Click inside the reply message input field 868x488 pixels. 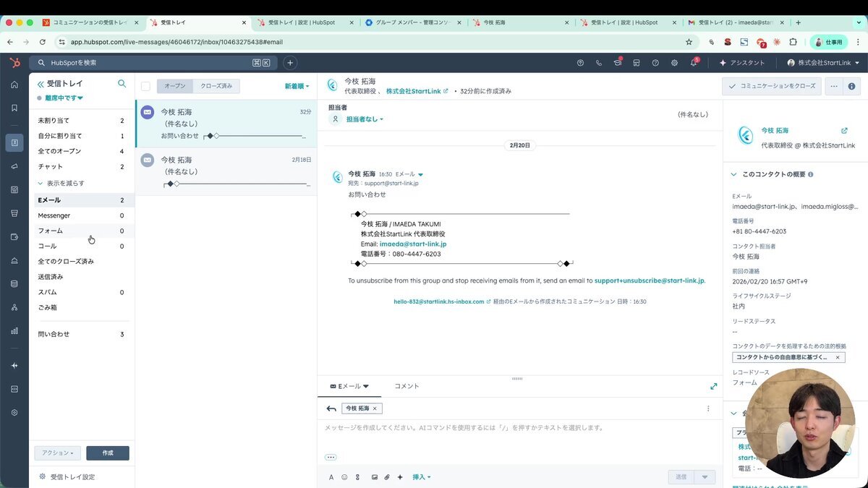(x=506, y=430)
